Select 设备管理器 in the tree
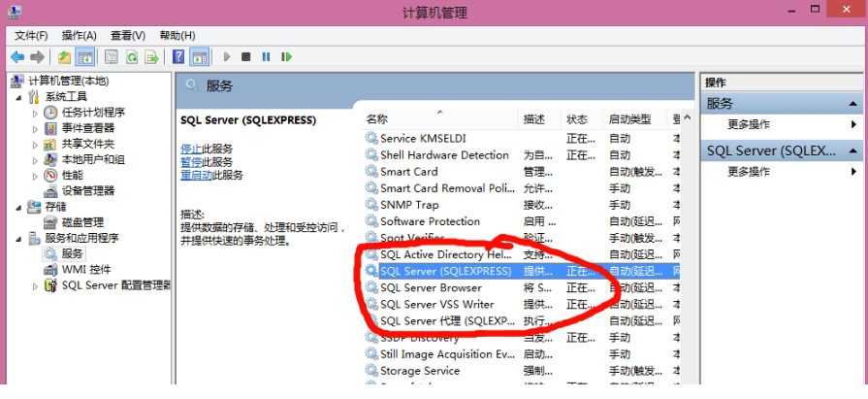The width and height of the screenshot is (868, 399). (88, 191)
